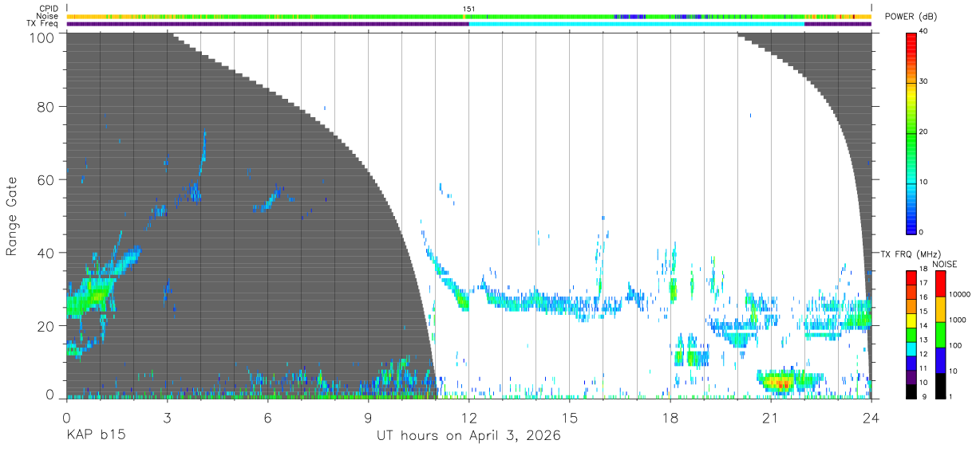This screenshot has width=980, height=452.
Task: Click hour 3 on the UT time axis
Action: point(167,417)
